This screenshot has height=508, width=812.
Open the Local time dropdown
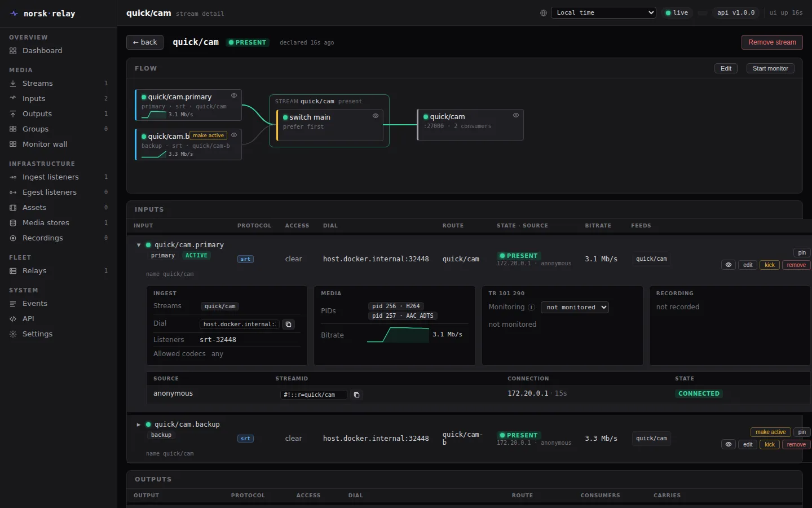[x=603, y=12]
